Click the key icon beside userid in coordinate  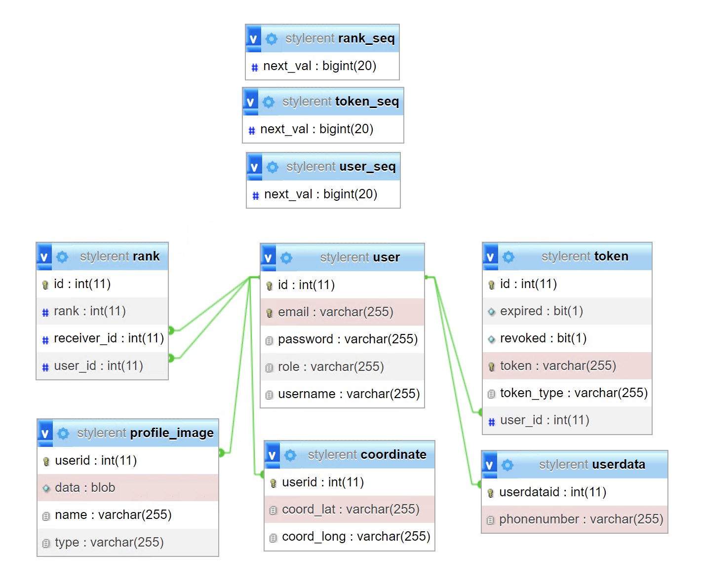273,482
